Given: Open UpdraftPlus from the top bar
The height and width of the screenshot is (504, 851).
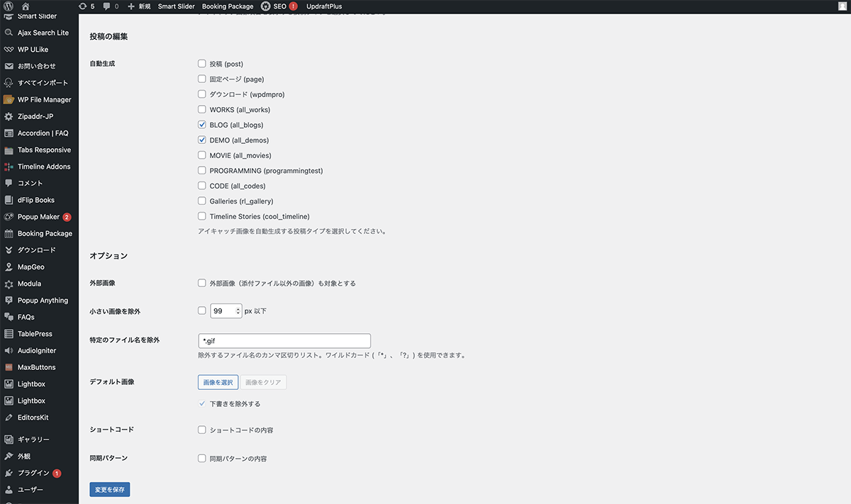Looking at the screenshot, I should (324, 6).
